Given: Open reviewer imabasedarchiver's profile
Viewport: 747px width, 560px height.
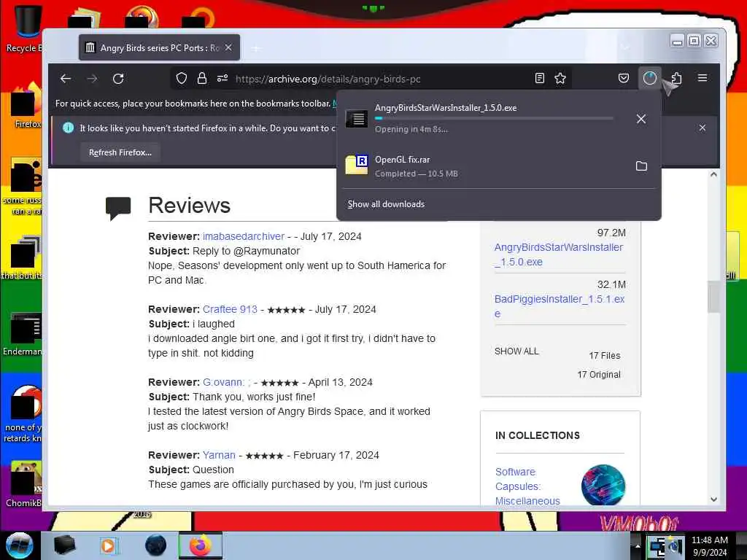Looking at the screenshot, I should click(244, 236).
